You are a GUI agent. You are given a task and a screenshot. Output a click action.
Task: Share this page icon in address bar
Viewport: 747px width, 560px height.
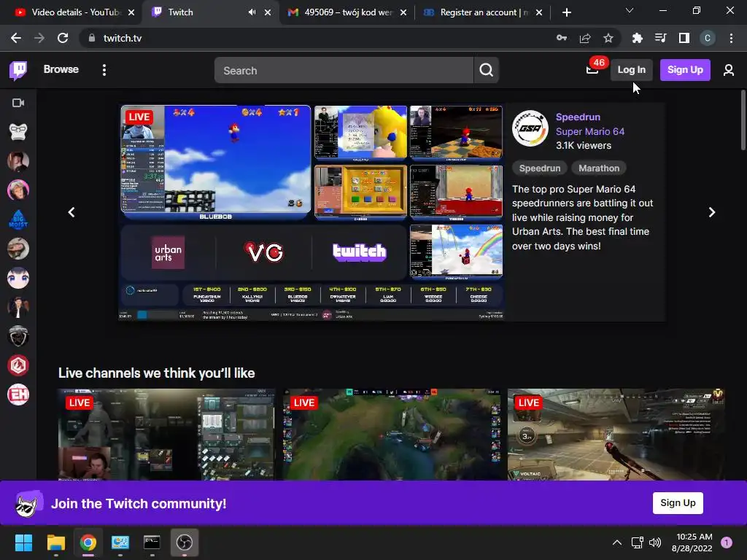pyautogui.click(x=585, y=38)
